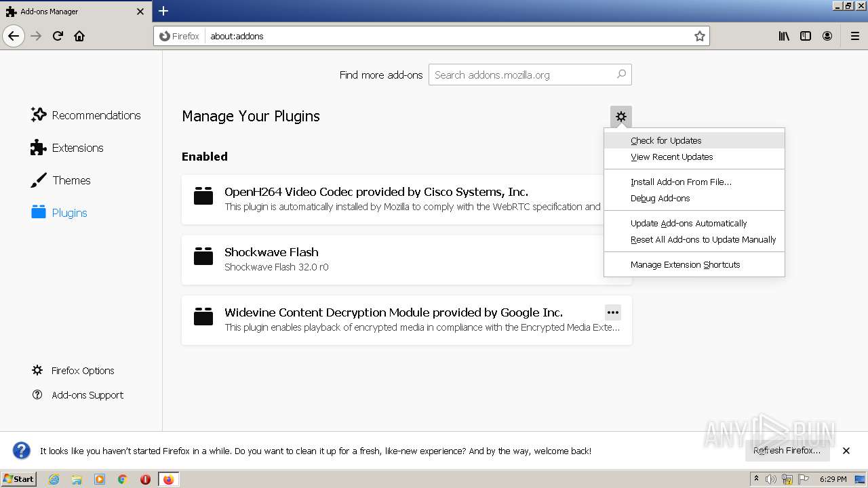Open Widevine plugin more options menu
The width and height of the screenshot is (868, 488).
613,312
